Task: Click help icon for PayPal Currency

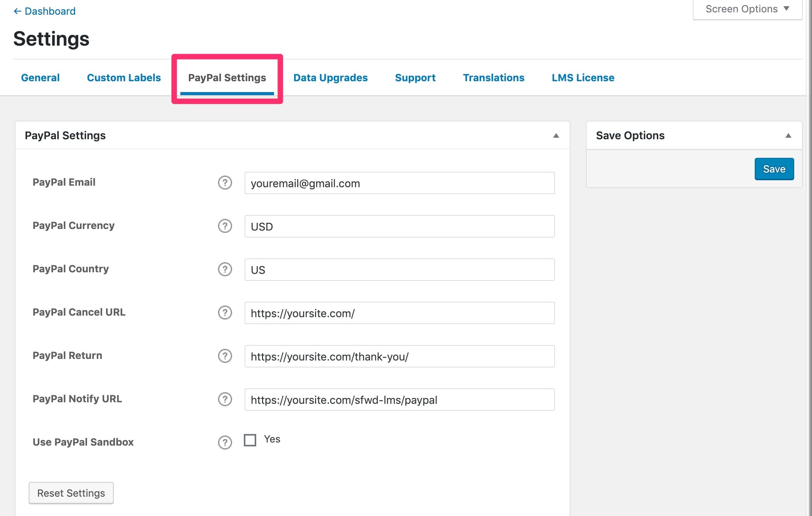Action: point(225,226)
